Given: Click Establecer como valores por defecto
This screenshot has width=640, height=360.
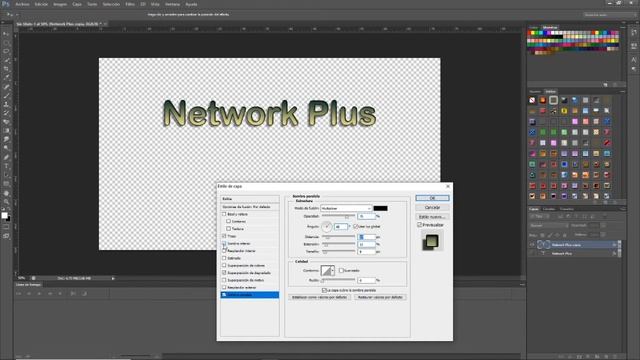Looking at the screenshot, I should pos(319,297).
